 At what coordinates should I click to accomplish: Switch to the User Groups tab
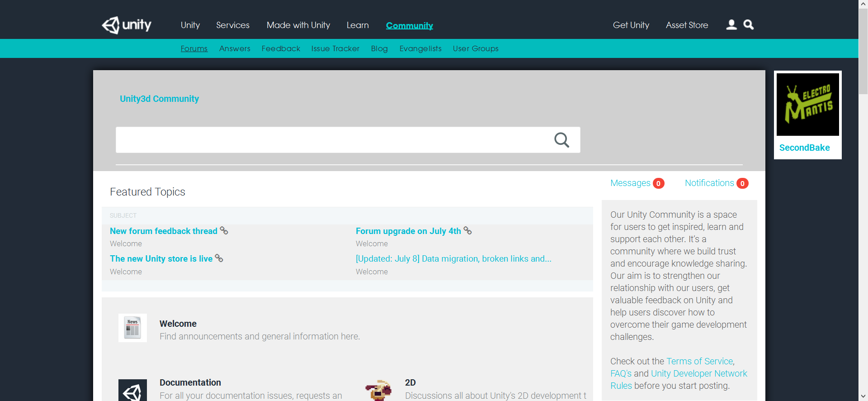[x=476, y=48]
